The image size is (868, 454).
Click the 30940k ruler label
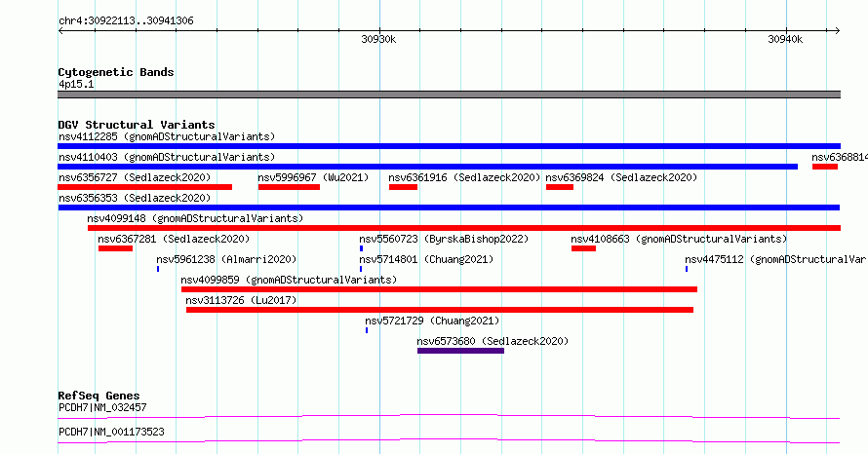pyautogui.click(x=785, y=39)
